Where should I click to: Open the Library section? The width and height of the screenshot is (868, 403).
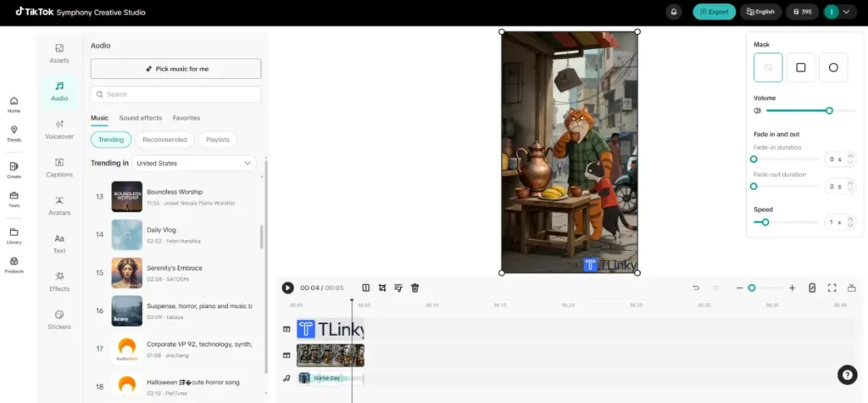[x=14, y=236]
